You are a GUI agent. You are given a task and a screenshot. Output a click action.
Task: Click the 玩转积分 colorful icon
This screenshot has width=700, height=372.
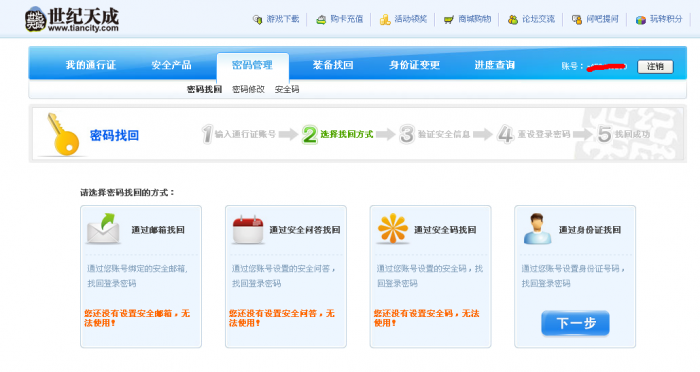(641, 20)
